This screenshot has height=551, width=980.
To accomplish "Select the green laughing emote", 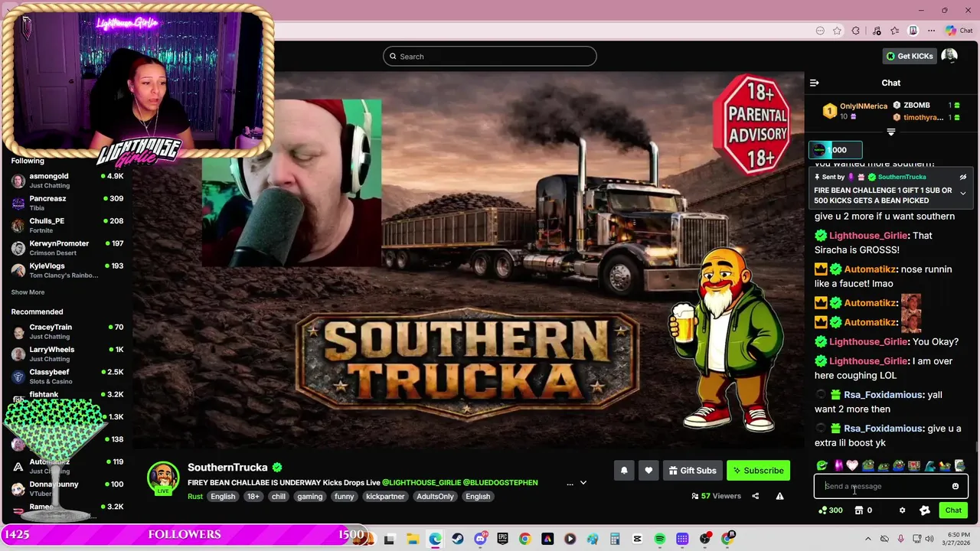I will click(x=822, y=465).
